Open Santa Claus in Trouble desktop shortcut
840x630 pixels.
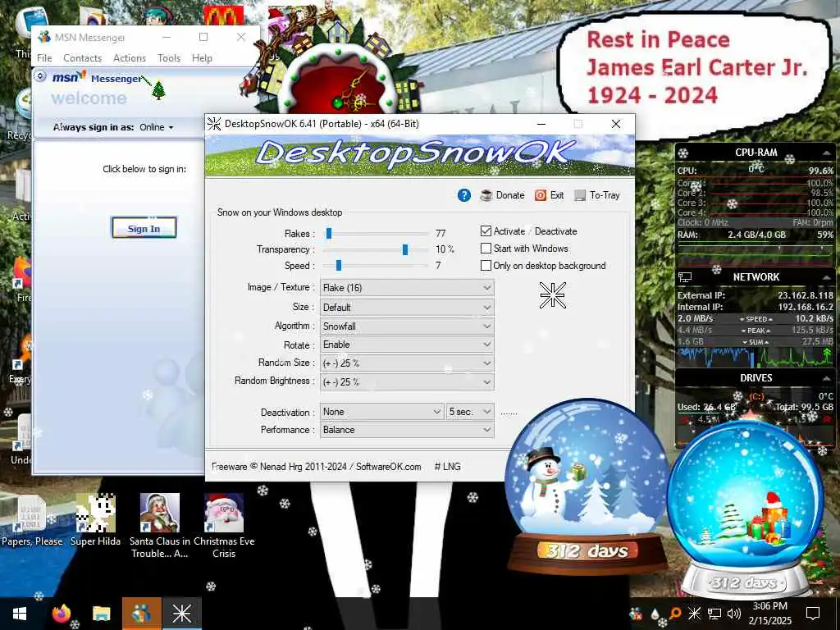click(x=160, y=526)
